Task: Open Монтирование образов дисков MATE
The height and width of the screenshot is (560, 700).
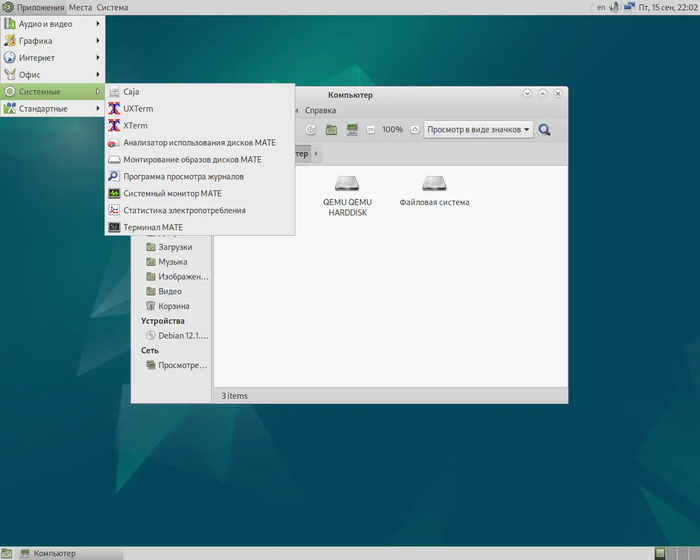Action: click(x=200, y=159)
